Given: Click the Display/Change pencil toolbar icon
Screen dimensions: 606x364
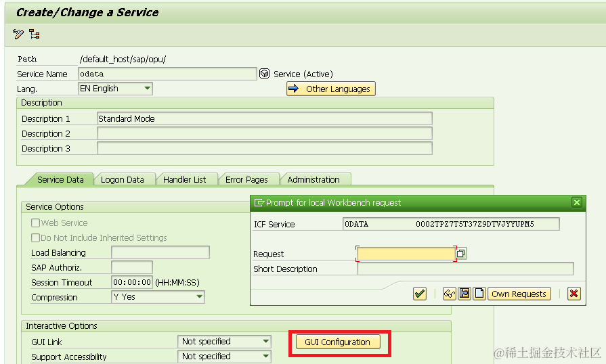Looking at the screenshot, I should (18, 34).
